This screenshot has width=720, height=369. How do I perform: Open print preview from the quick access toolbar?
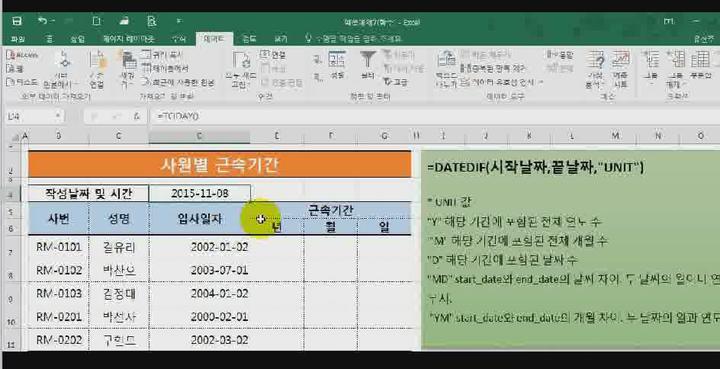152,21
